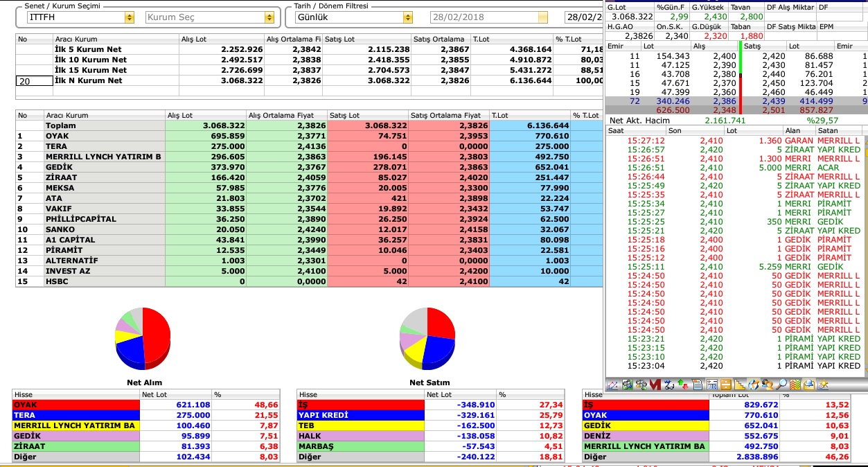This screenshot has height=467, width=868.
Task: Click the orange division sign icon
Action: 726,385
